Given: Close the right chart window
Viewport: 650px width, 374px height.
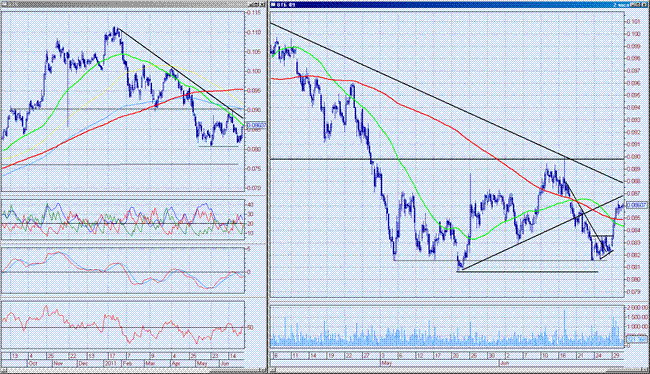Looking at the screenshot, I should pyautogui.click(x=645, y=5).
